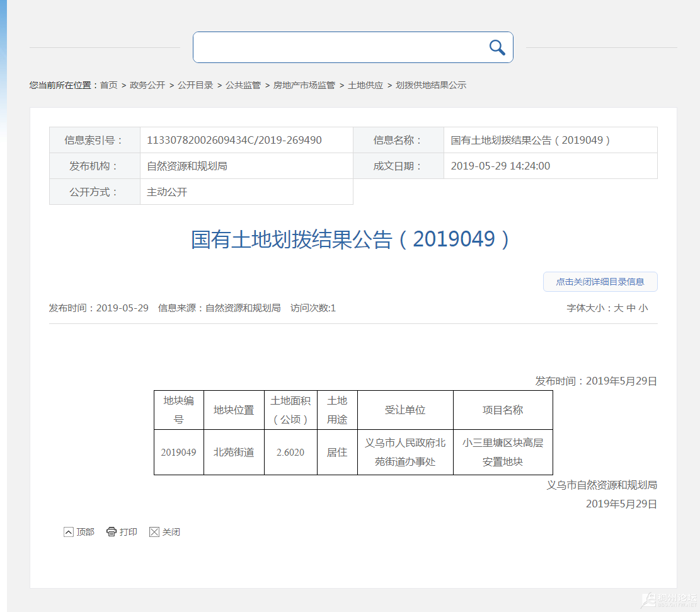Open the 公共监管 breadcrumb link
Screen dimensions: 700x612
[243, 85]
